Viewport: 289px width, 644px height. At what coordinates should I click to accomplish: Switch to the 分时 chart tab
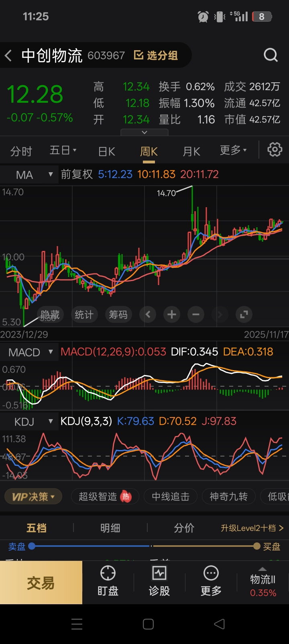coord(21,151)
